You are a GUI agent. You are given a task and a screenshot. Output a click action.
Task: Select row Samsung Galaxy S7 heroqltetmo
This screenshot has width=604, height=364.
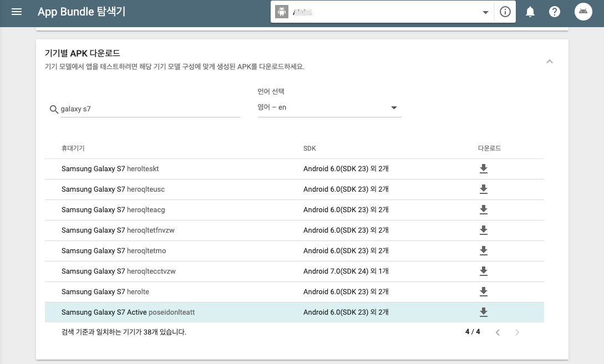tap(295, 251)
